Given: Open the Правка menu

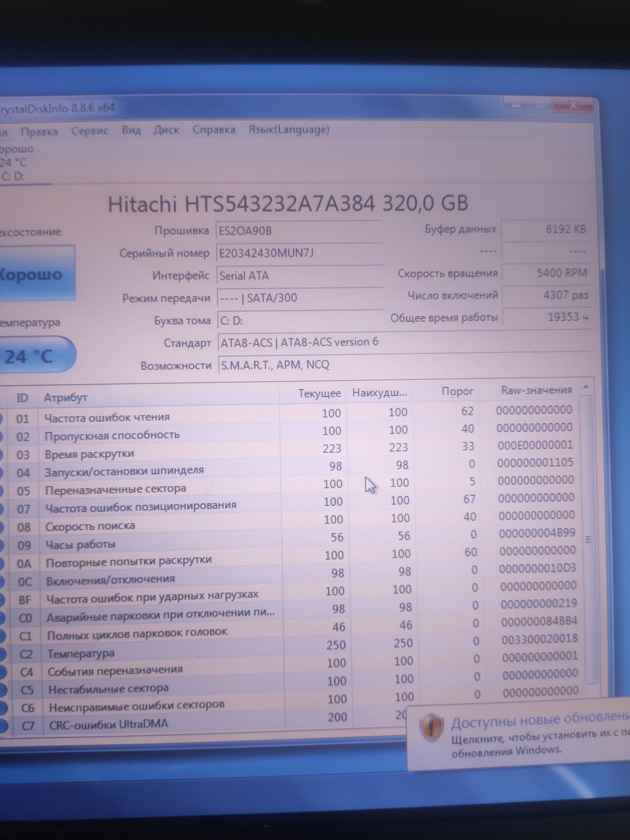Looking at the screenshot, I should (x=39, y=131).
